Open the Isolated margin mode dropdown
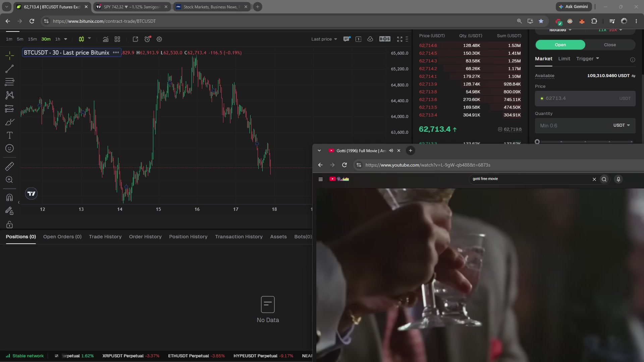The height and width of the screenshot is (362, 644). pos(560,30)
